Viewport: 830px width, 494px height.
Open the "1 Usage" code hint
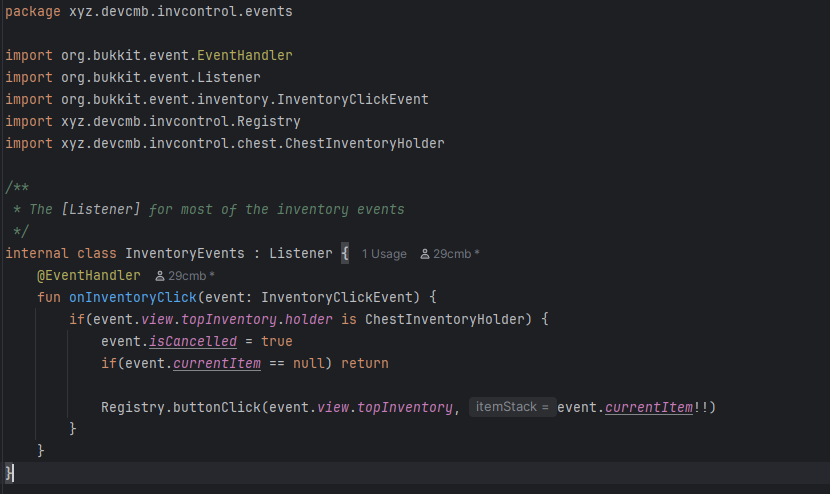pyautogui.click(x=384, y=254)
